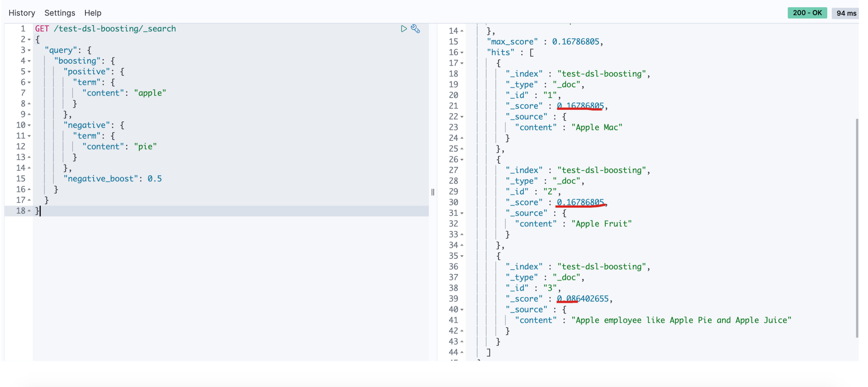Click the "Apple Mac" content value
Image resolution: width=868 pixels, height=387 pixels.
tap(597, 127)
